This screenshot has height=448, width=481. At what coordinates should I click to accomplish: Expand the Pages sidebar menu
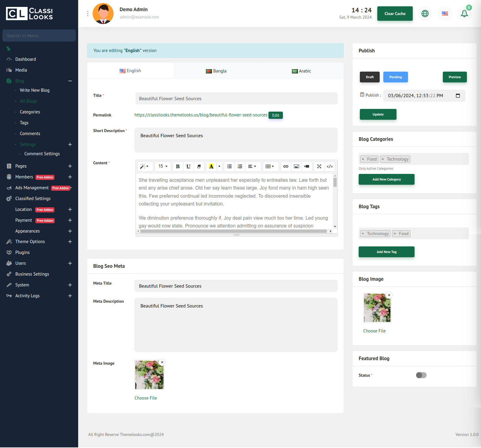coord(70,166)
